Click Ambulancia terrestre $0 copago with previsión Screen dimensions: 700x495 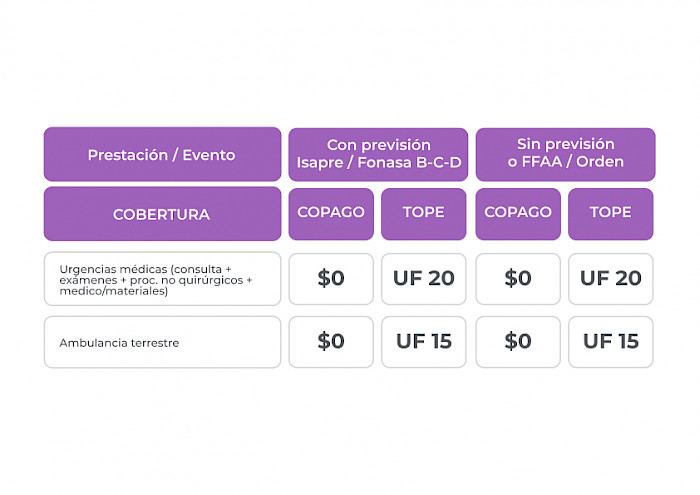point(331,342)
